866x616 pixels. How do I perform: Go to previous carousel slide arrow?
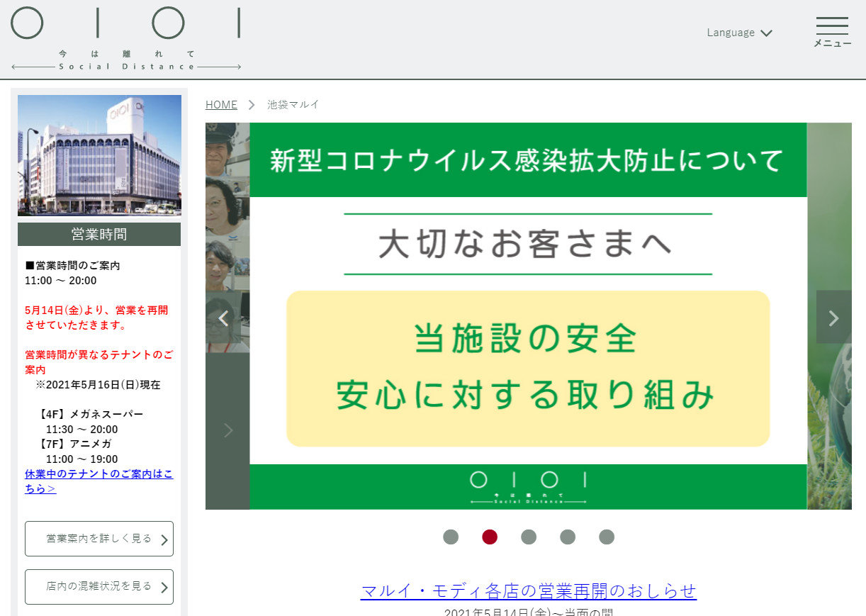click(223, 318)
